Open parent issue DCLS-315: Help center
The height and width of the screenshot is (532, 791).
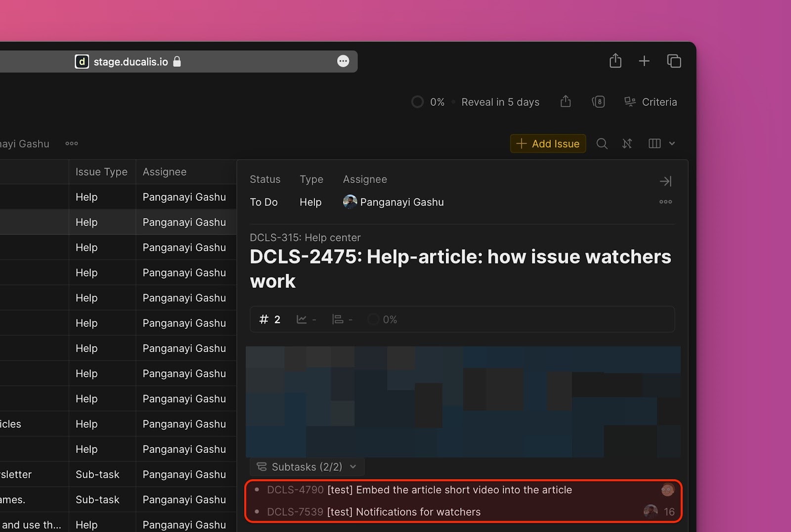coord(305,237)
